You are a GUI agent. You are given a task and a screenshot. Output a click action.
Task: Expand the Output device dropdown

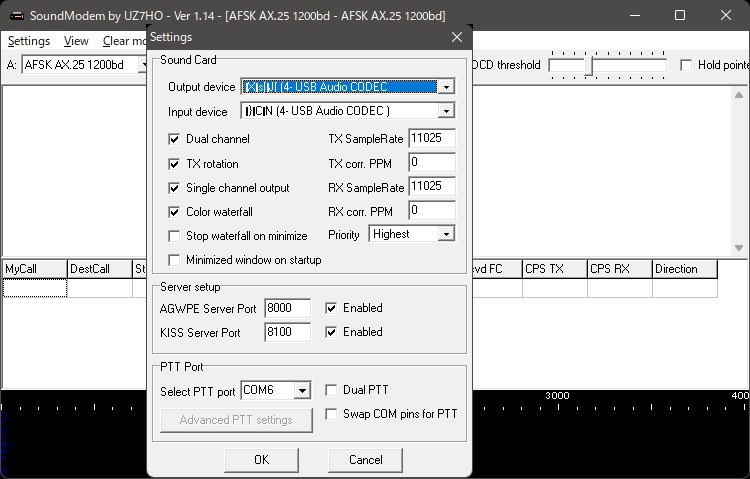(x=446, y=87)
